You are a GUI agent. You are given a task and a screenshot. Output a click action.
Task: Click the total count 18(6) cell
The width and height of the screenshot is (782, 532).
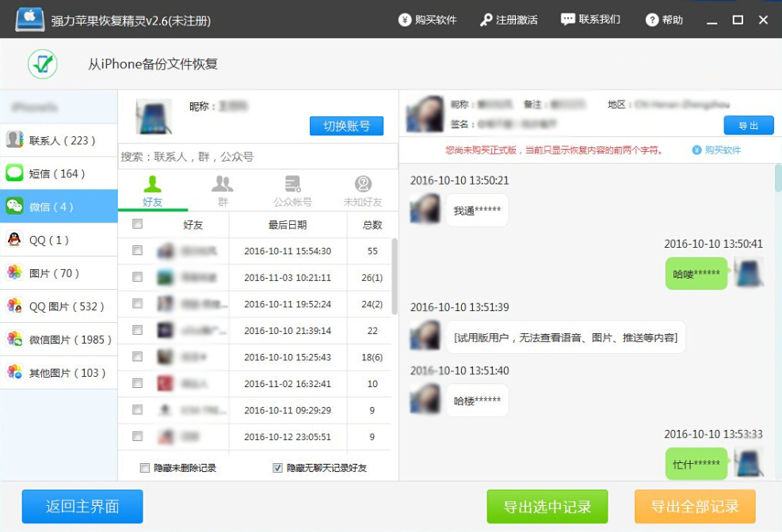372,357
